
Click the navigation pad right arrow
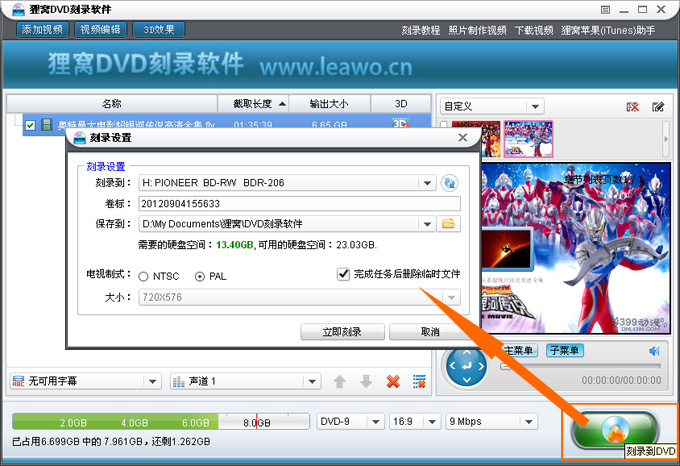481,367
